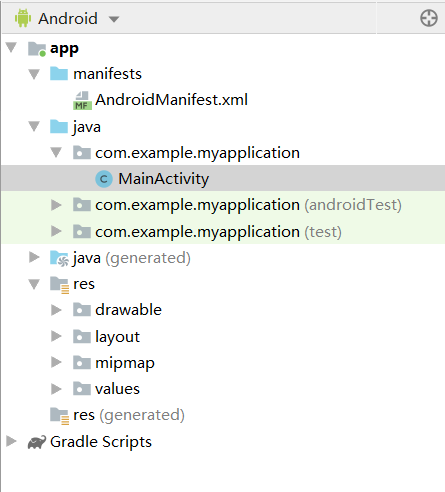Image resolution: width=445 pixels, height=492 pixels.
Task: Click the values folder icon
Action: [x=82, y=389]
